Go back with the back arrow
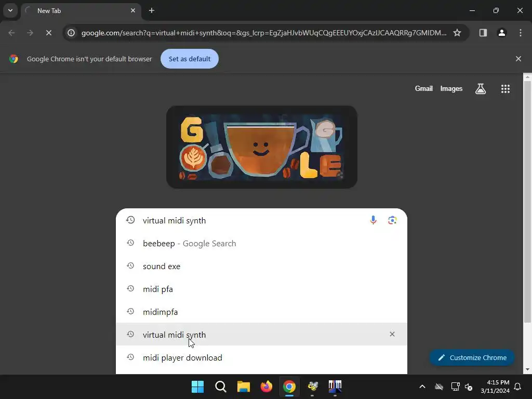 pos(11,33)
